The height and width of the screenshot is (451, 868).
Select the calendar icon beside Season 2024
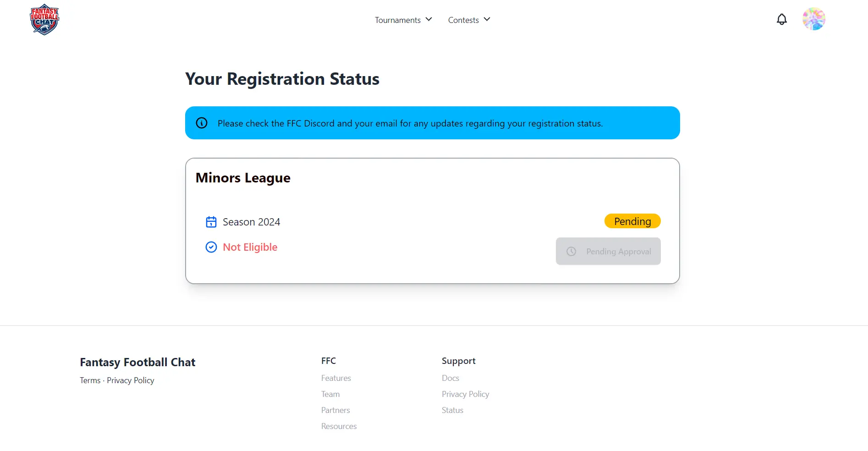(x=211, y=221)
